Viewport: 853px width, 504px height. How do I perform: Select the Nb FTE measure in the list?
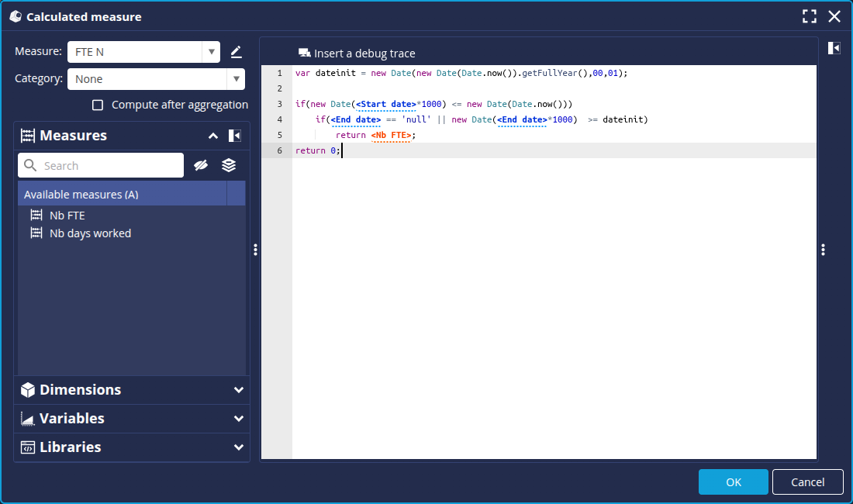[x=67, y=216]
